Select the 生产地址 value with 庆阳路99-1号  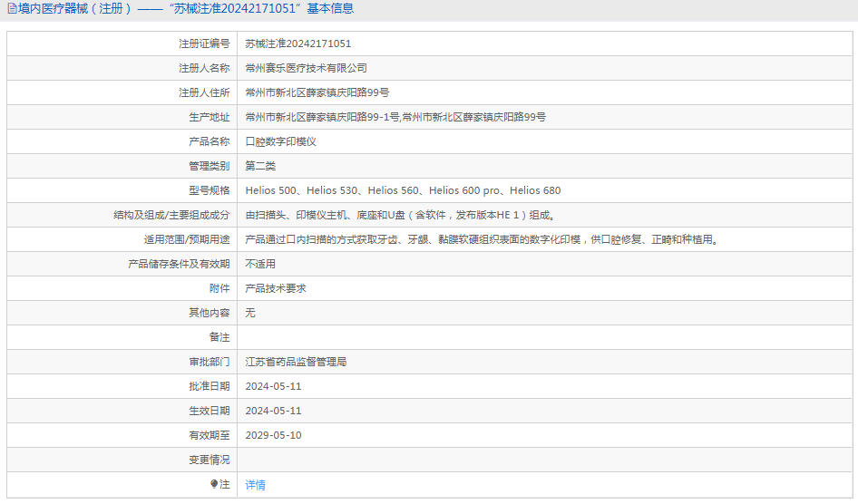395,117
